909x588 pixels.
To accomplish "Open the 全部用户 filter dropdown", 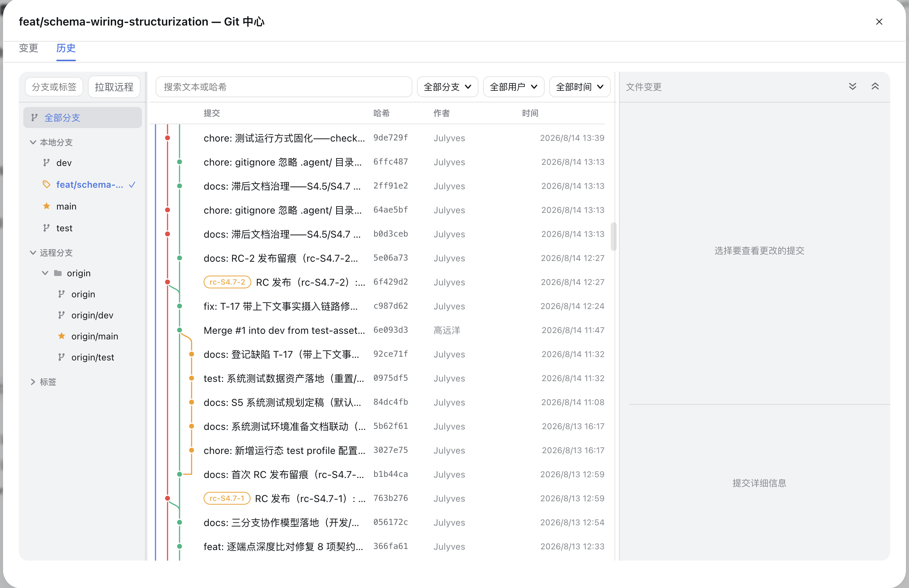I will pyautogui.click(x=513, y=87).
